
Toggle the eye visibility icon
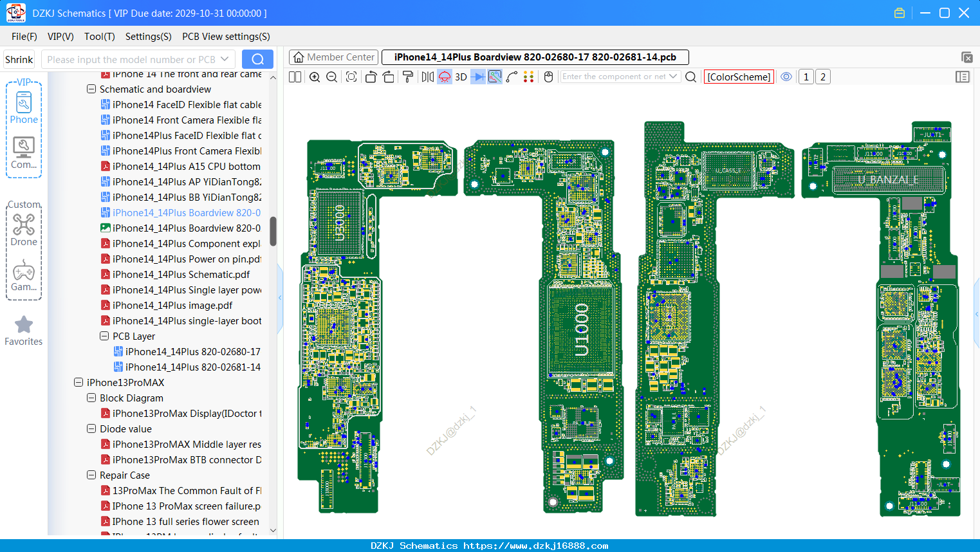(786, 77)
